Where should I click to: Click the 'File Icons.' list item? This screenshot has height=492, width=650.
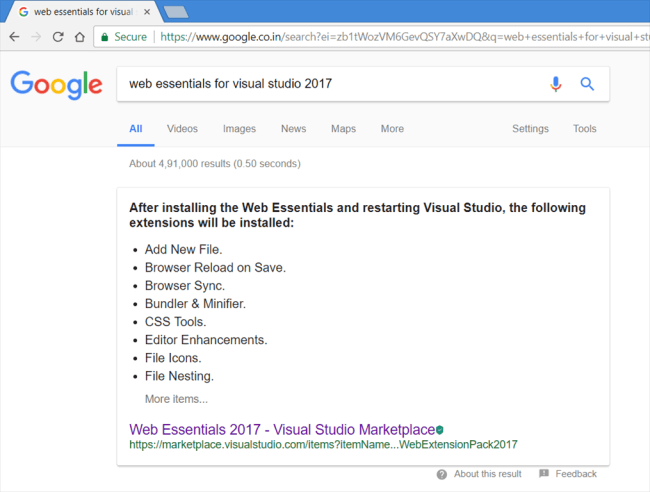pyautogui.click(x=173, y=358)
